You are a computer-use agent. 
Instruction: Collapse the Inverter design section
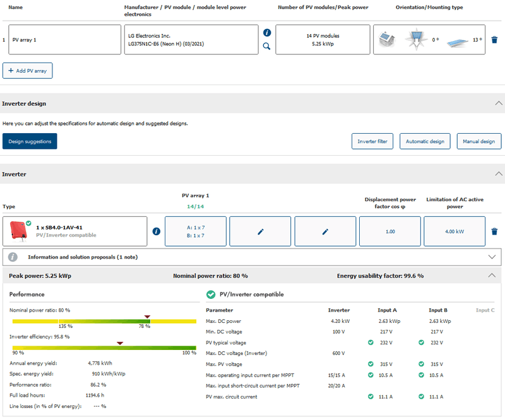tap(499, 103)
